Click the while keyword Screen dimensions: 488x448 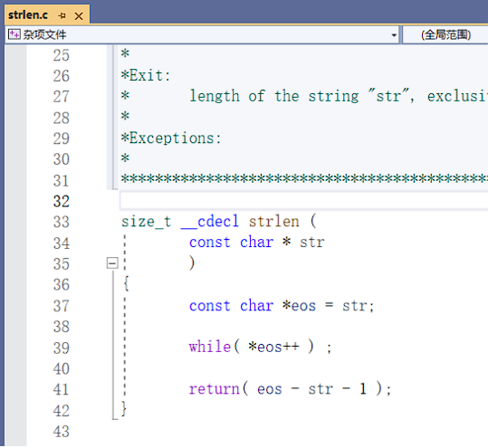tap(209, 347)
